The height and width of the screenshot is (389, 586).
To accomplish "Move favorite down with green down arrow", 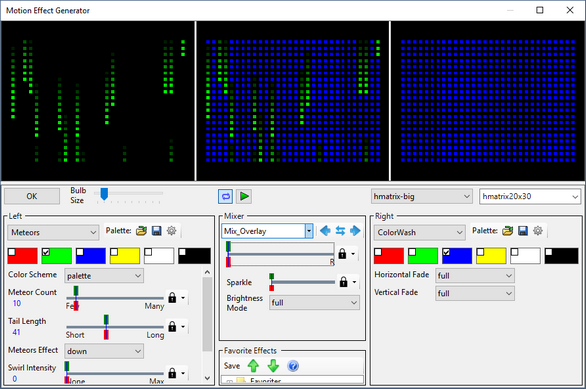I will [x=273, y=365].
